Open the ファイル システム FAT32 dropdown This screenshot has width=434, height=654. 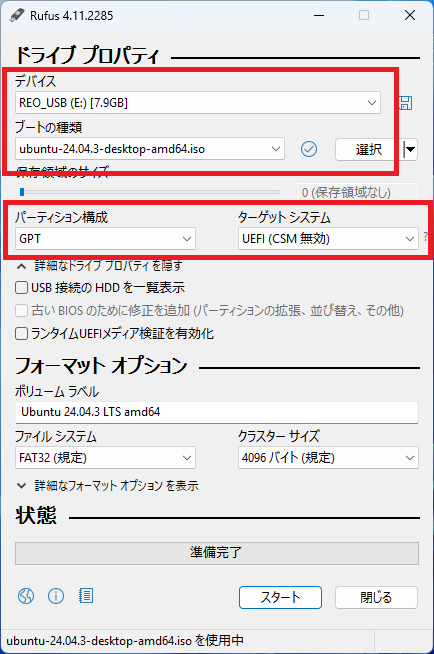point(105,458)
